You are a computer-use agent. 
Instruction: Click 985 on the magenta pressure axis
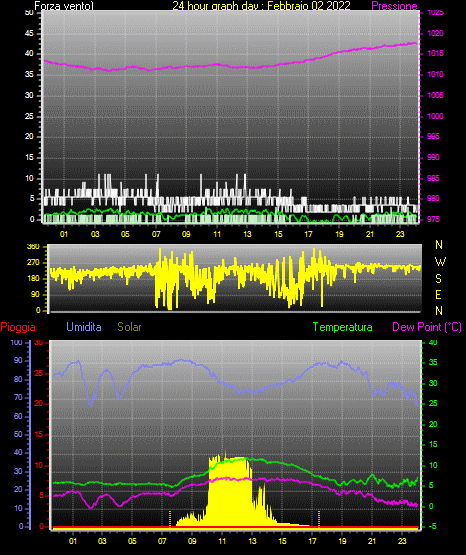pos(433,178)
